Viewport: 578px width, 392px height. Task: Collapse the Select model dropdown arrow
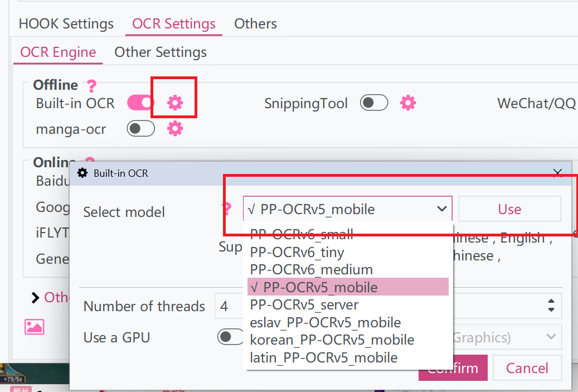click(x=441, y=209)
